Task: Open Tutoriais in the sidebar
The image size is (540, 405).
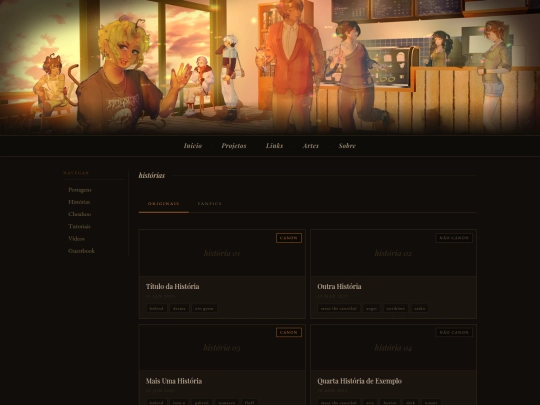Action: click(79, 226)
